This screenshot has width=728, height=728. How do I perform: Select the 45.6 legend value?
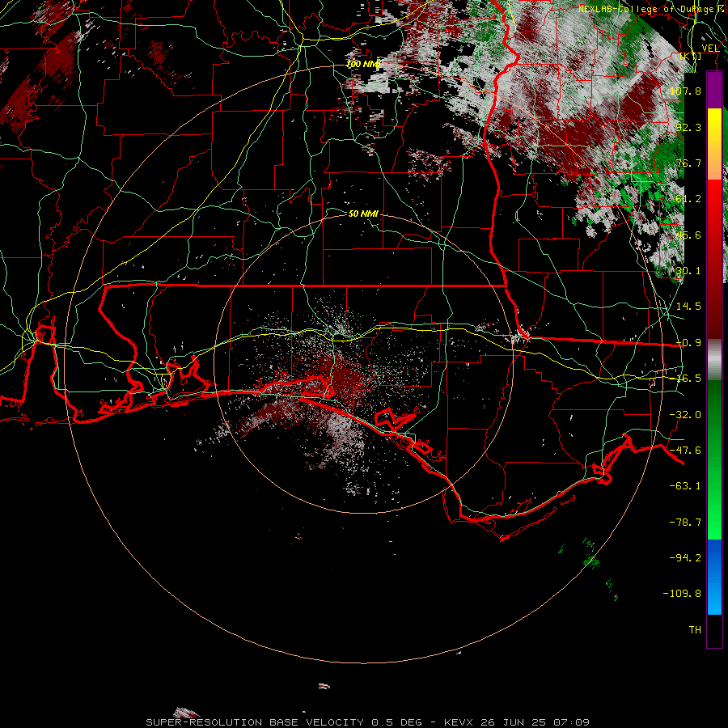pyautogui.click(x=688, y=235)
